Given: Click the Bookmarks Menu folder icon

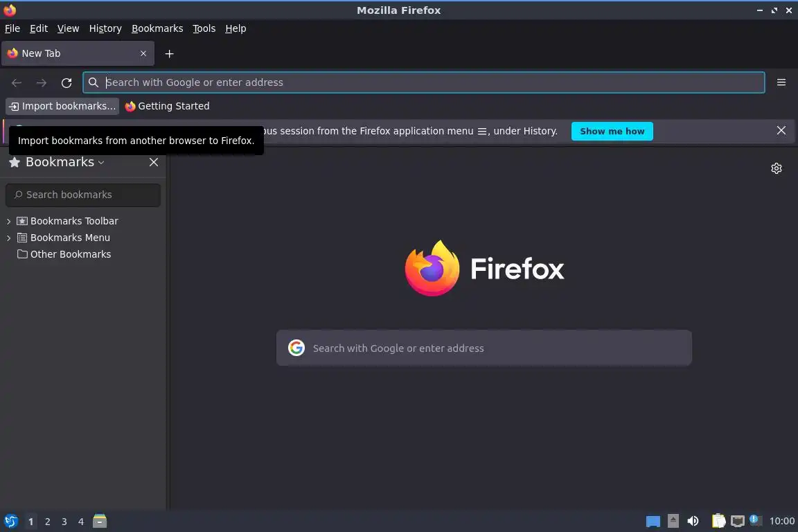Looking at the screenshot, I should click(22, 238).
